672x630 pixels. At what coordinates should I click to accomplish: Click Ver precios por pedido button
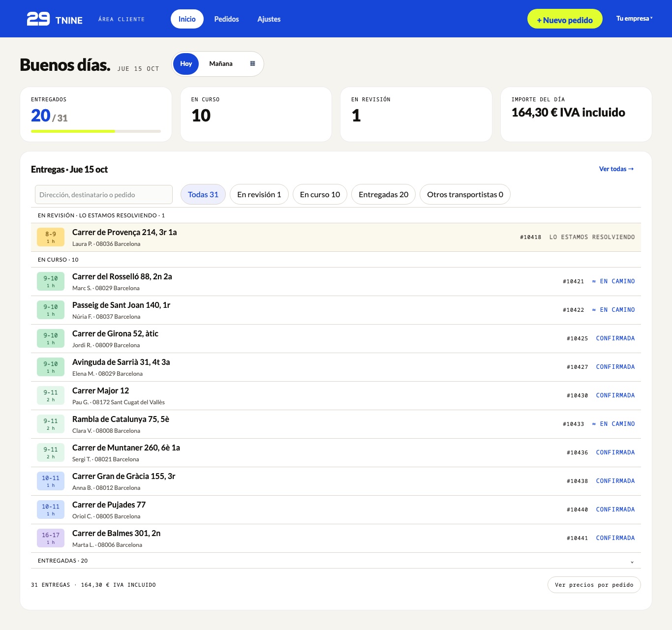tap(594, 585)
